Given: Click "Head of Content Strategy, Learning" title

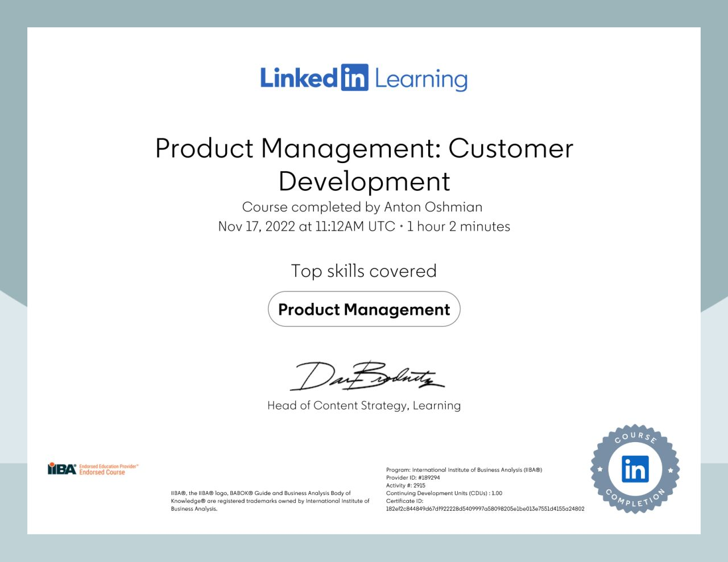Looking at the screenshot, I should coord(364,405).
